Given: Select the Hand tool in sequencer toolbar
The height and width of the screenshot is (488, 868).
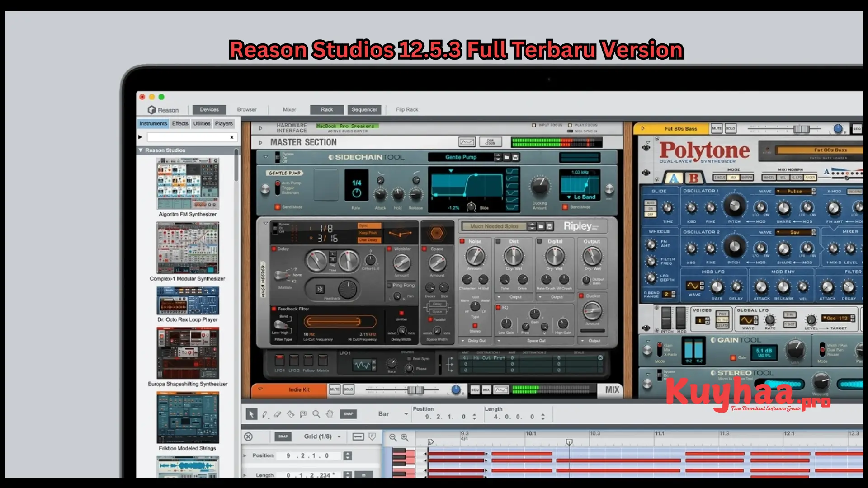Looking at the screenshot, I should pos(330,414).
